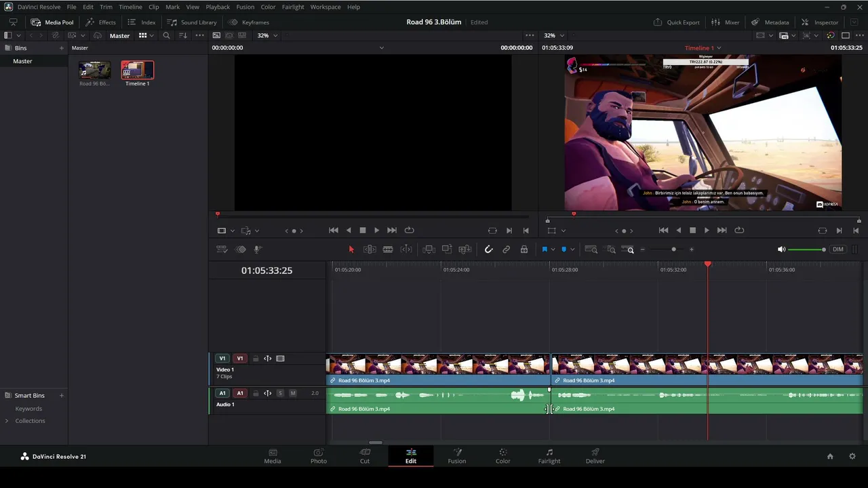Open the marker color dropdown arrow
Viewport: 868px width, 488px height.
coord(572,249)
